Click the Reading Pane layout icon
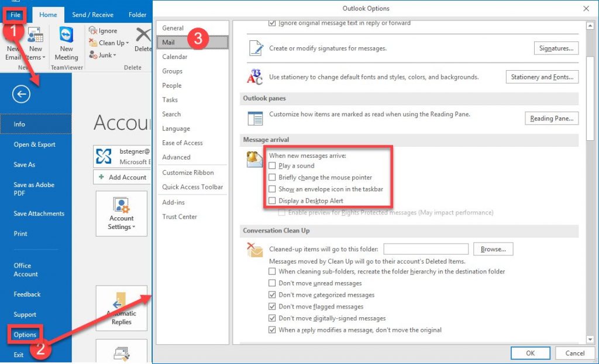This screenshot has height=364, width=599. pos(255,118)
